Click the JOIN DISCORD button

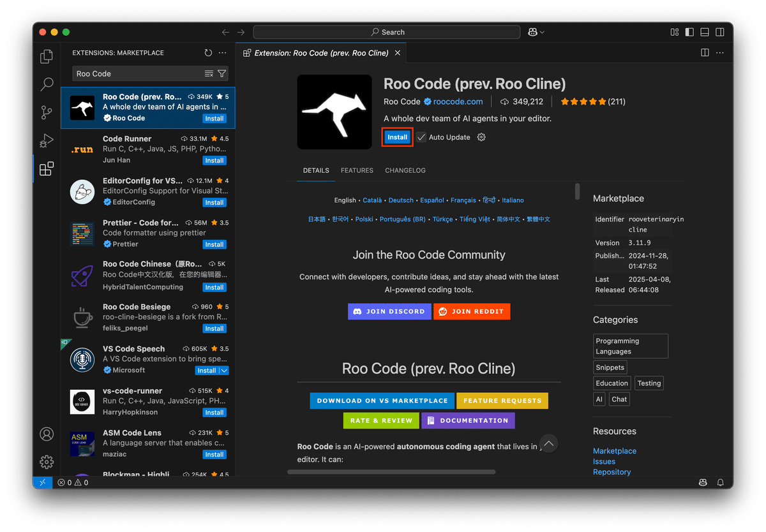[x=389, y=311]
